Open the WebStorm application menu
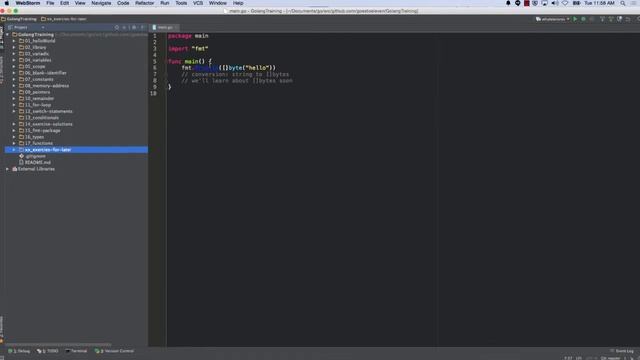The image size is (640, 360). pos(28,3)
